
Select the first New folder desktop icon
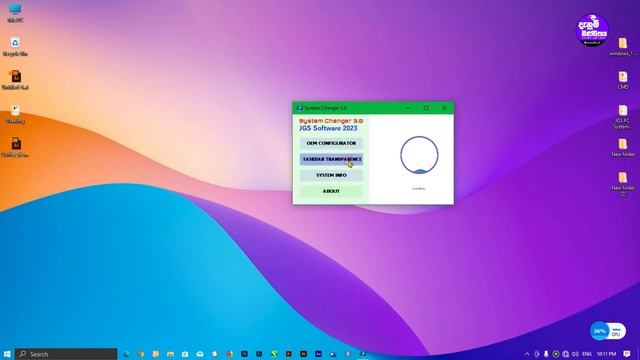pos(622,147)
